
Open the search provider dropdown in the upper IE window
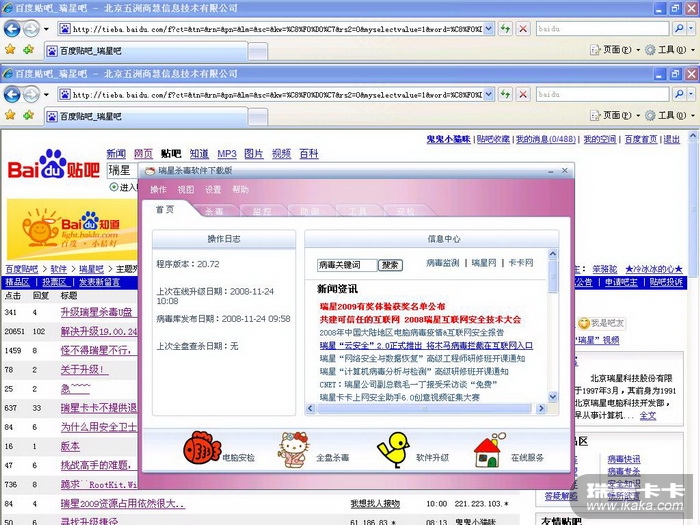coord(691,29)
